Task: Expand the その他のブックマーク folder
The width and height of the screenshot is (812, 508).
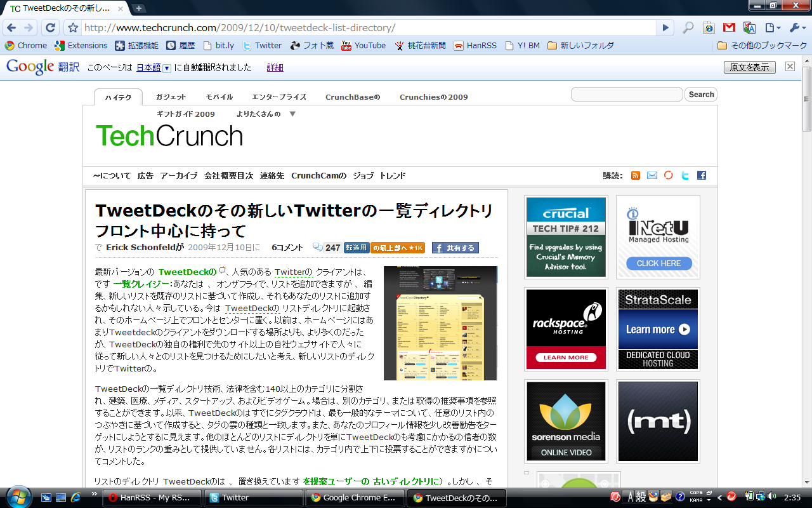Action: click(762, 46)
